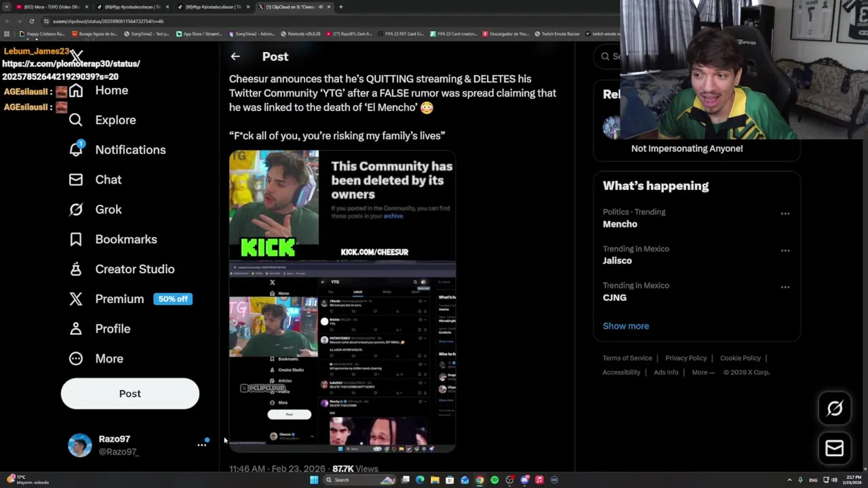868x488 pixels.
Task: Open taskbar clock showing 2:17 PM
Action: click(x=853, y=480)
